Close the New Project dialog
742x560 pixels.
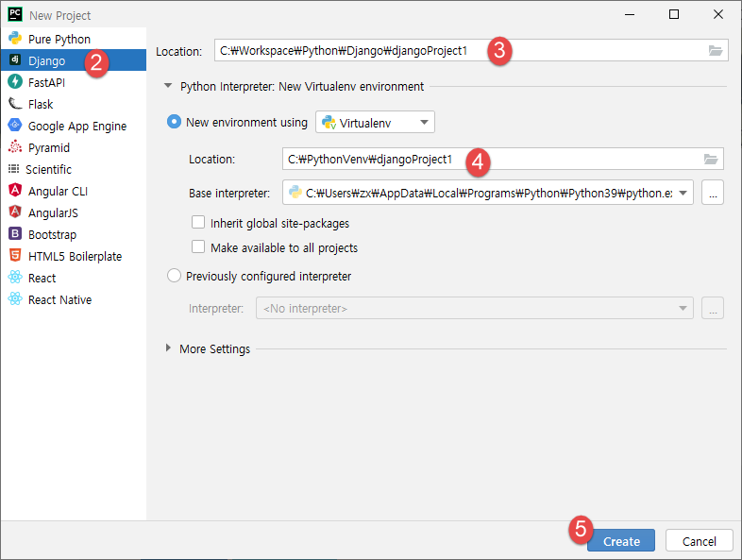point(717,15)
